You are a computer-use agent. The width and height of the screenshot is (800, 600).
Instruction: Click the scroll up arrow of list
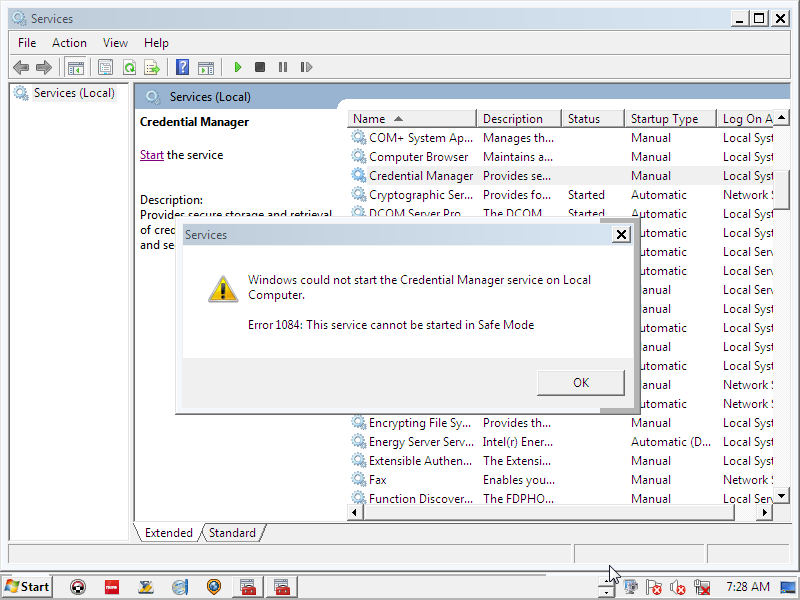pos(782,118)
